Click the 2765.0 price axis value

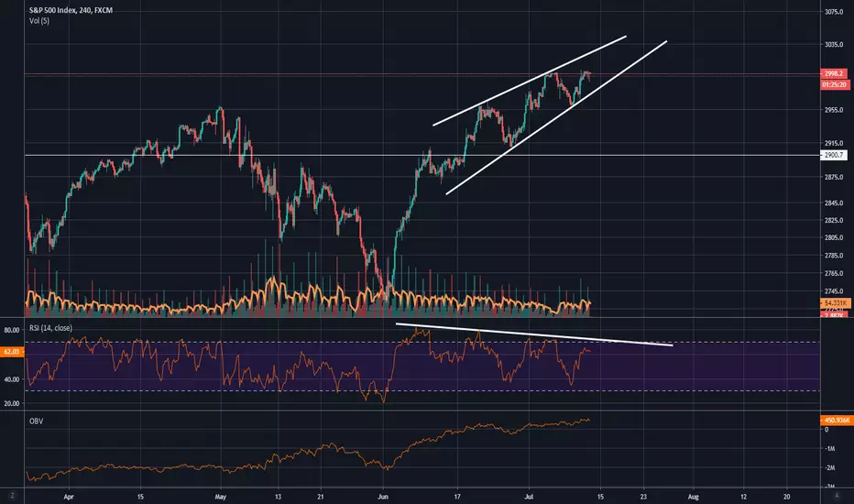click(x=834, y=273)
